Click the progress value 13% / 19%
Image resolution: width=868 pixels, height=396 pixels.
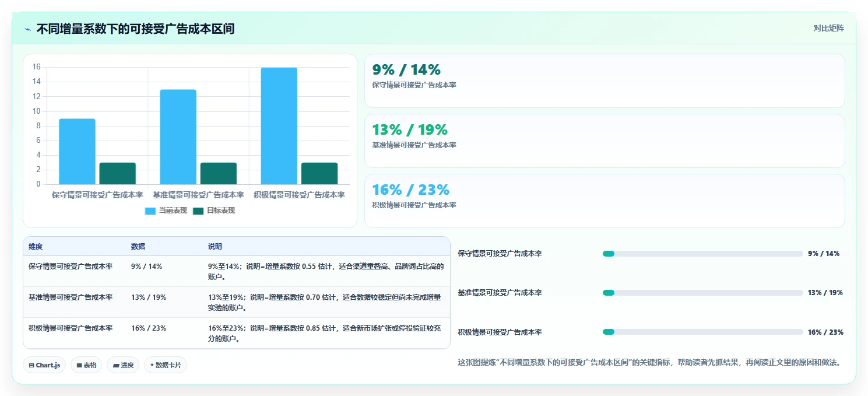(x=825, y=293)
